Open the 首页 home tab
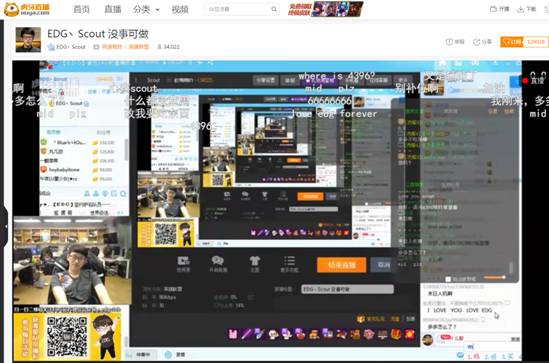 pyautogui.click(x=81, y=9)
